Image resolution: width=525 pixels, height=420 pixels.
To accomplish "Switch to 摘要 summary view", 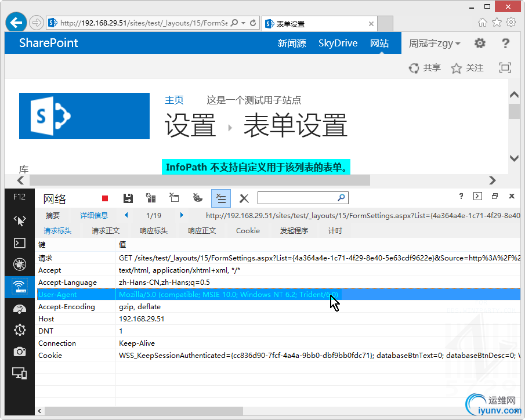I will pyautogui.click(x=53, y=215).
